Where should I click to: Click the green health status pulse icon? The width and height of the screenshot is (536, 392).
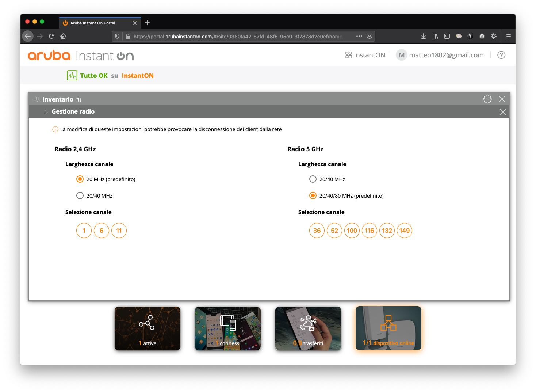coord(72,75)
